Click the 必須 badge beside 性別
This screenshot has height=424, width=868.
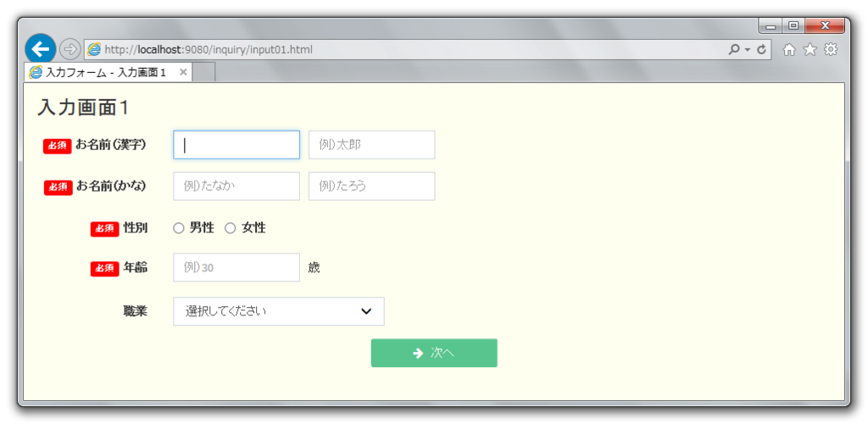click(104, 229)
